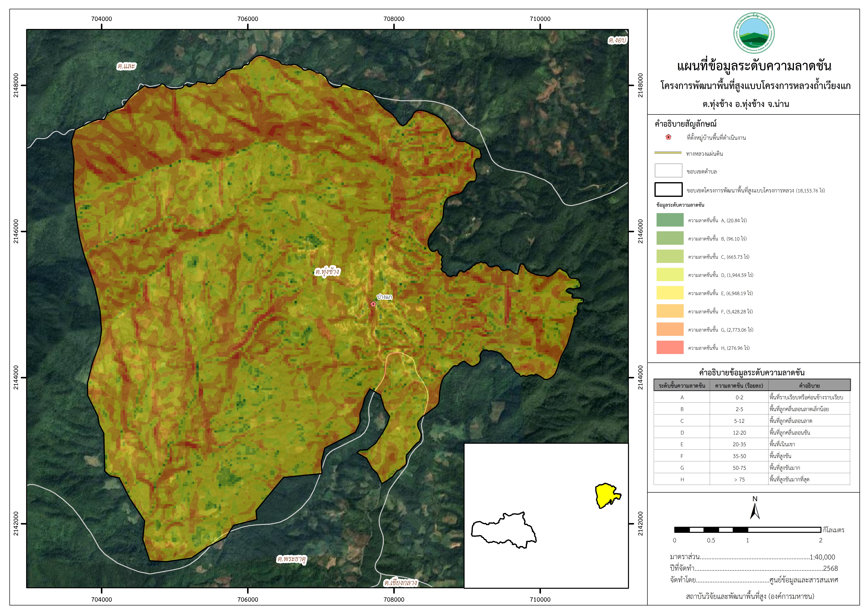Click the footer สถาบันวิจัยและพัฒนาพื้นที่สูง (องค์การมหาชน)

coord(750,596)
